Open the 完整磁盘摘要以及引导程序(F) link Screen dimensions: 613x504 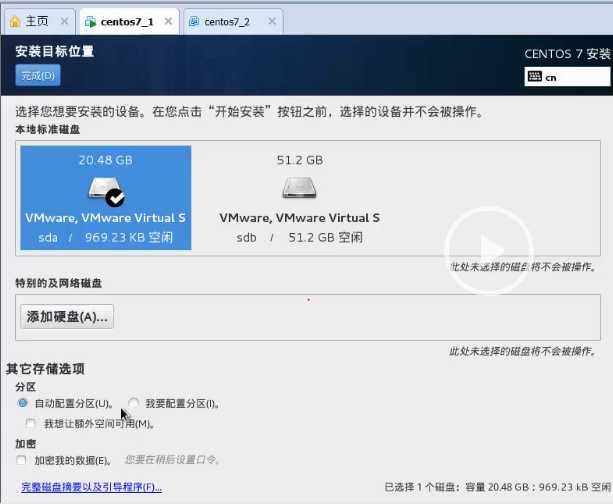coord(91,487)
